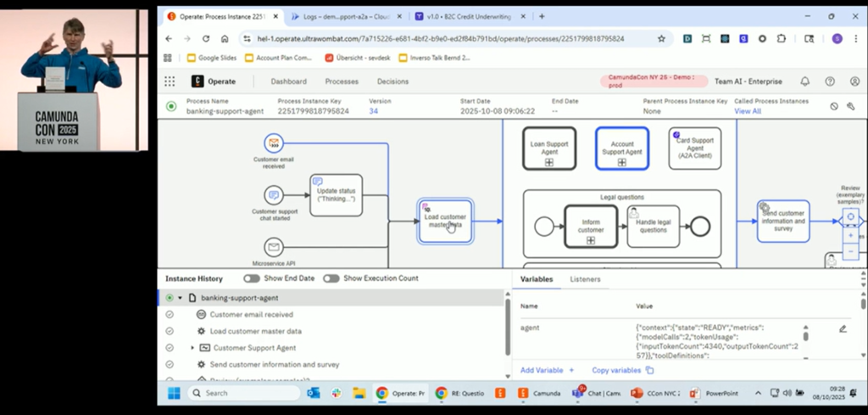This screenshot has height=415, width=868.
Task: Open the app switcher grid icon
Action: [170, 81]
